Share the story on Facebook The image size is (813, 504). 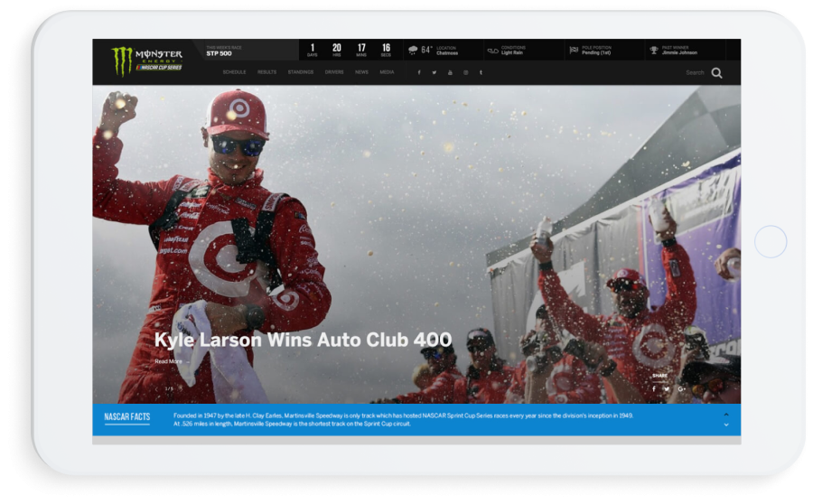[654, 389]
